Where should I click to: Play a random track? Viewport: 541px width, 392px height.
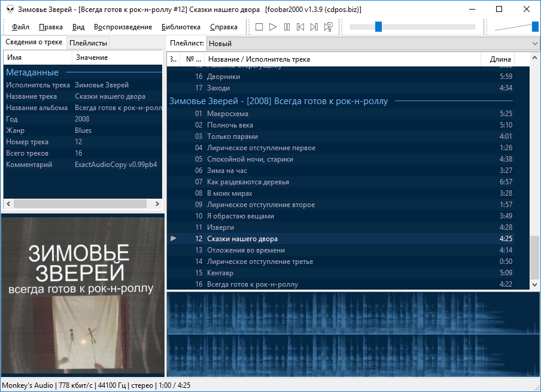click(328, 27)
